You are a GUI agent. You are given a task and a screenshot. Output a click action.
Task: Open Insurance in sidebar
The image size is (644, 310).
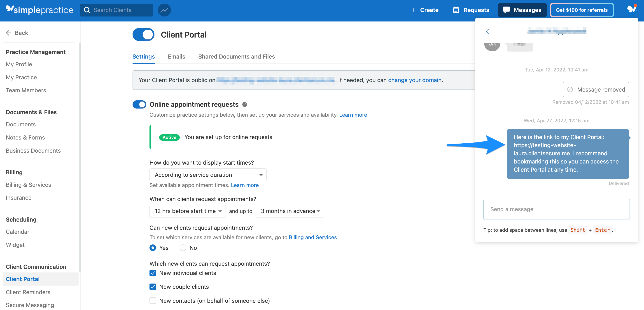[x=19, y=198]
